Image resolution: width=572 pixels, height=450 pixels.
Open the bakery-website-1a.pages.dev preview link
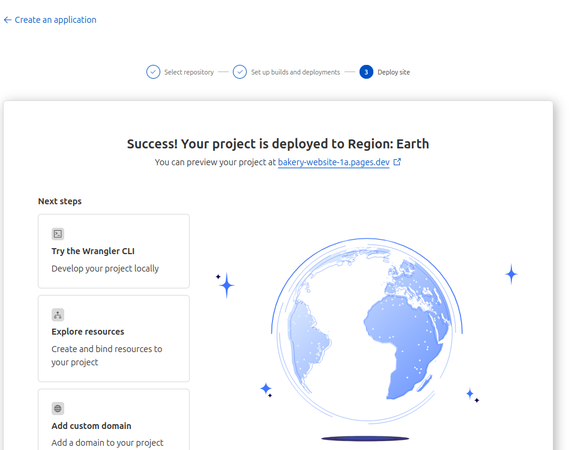click(x=334, y=162)
